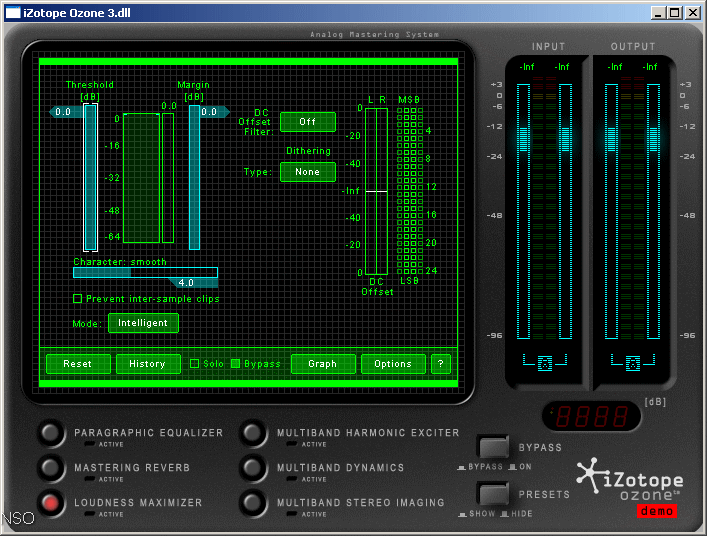Click the Margin 0.0 value box
The height and width of the screenshot is (536, 707).
click(214, 112)
